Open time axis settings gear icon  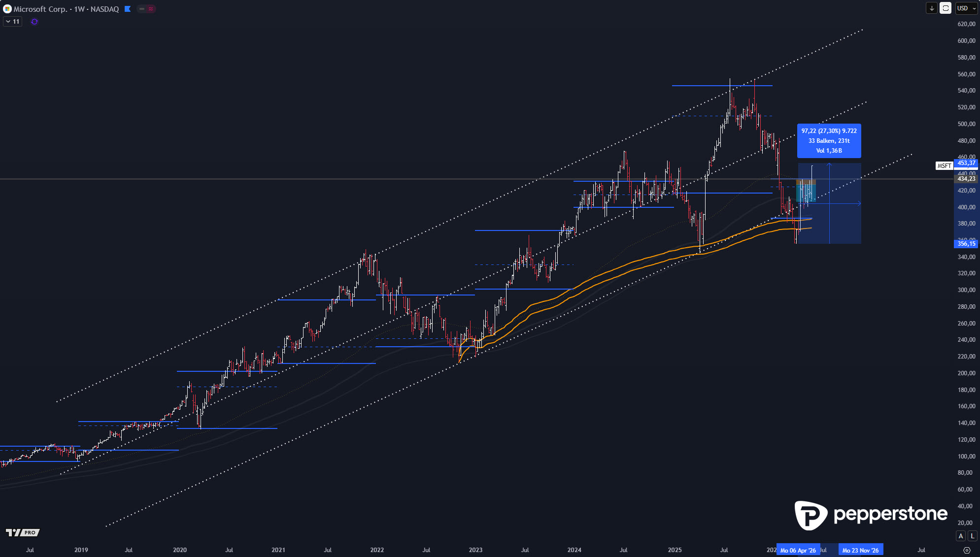(967, 550)
